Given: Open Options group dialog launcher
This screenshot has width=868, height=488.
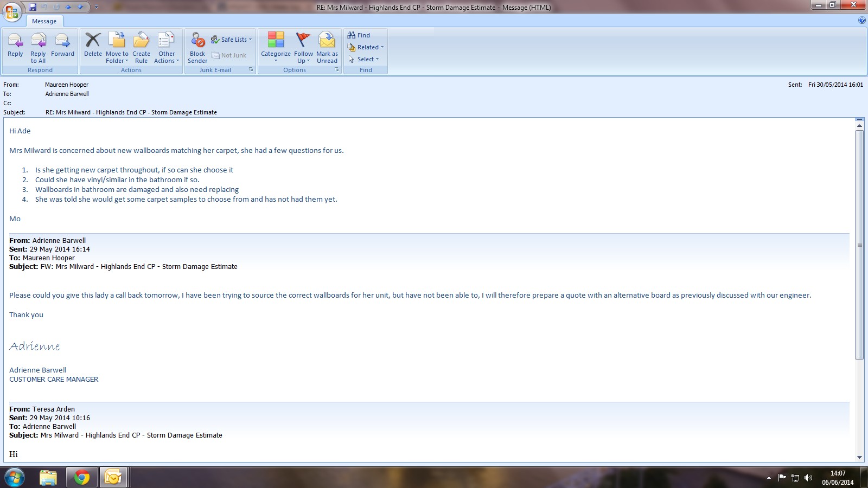Looking at the screenshot, I should [x=337, y=70].
